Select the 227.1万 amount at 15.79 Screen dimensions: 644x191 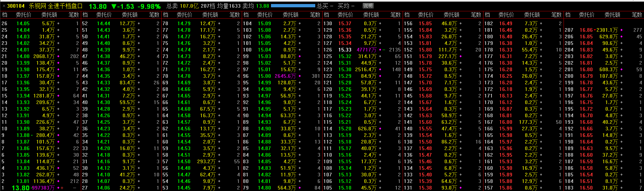(x=448, y=56)
